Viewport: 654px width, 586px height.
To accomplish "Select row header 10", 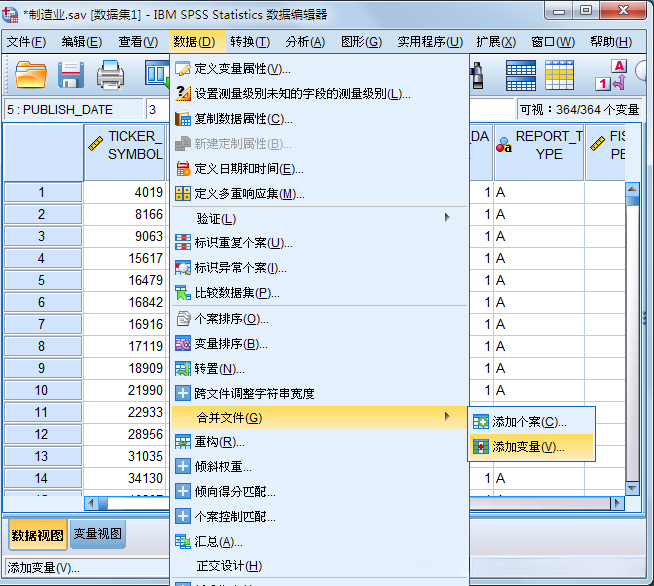I will (x=43, y=390).
